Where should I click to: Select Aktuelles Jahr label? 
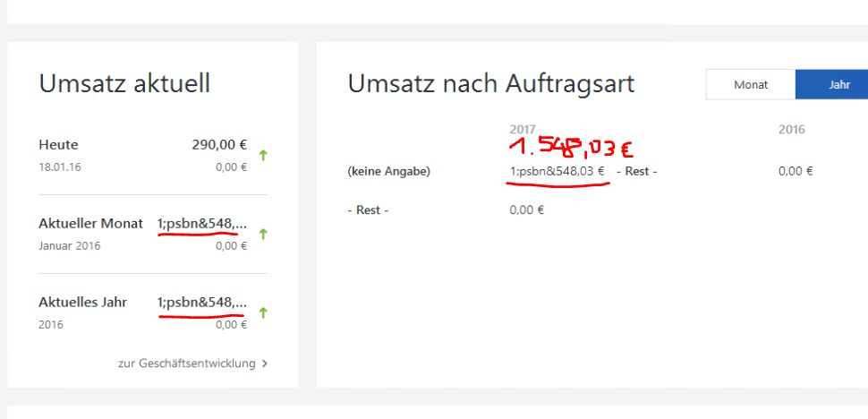coord(83,303)
